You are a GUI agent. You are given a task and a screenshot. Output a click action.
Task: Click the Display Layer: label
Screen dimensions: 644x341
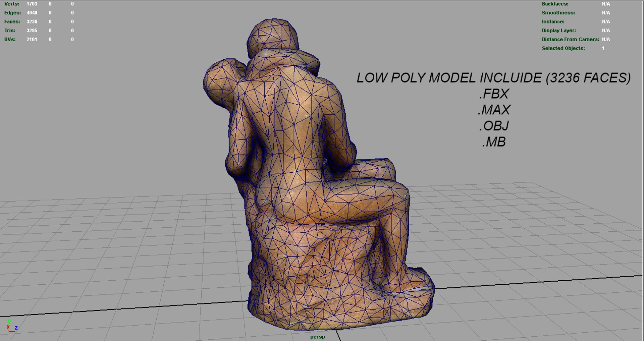pyautogui.click(x=559, y=31)
